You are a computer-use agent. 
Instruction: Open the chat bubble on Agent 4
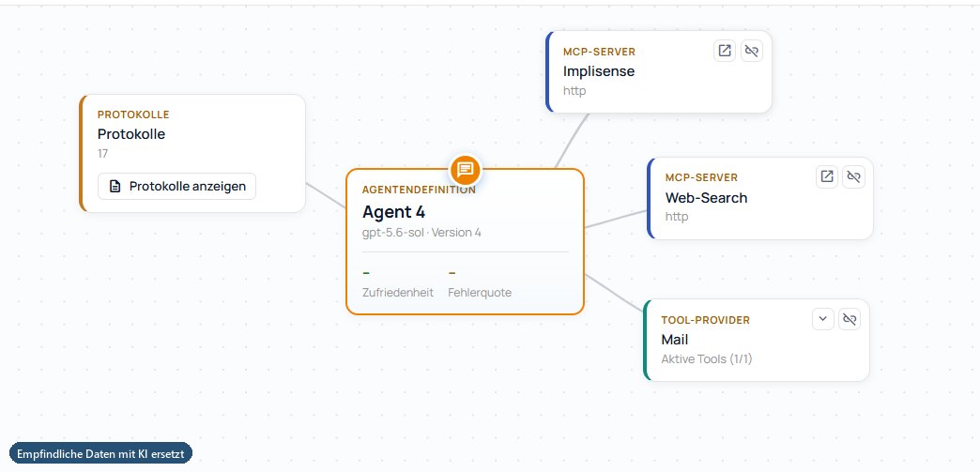(x=465, y=169)
